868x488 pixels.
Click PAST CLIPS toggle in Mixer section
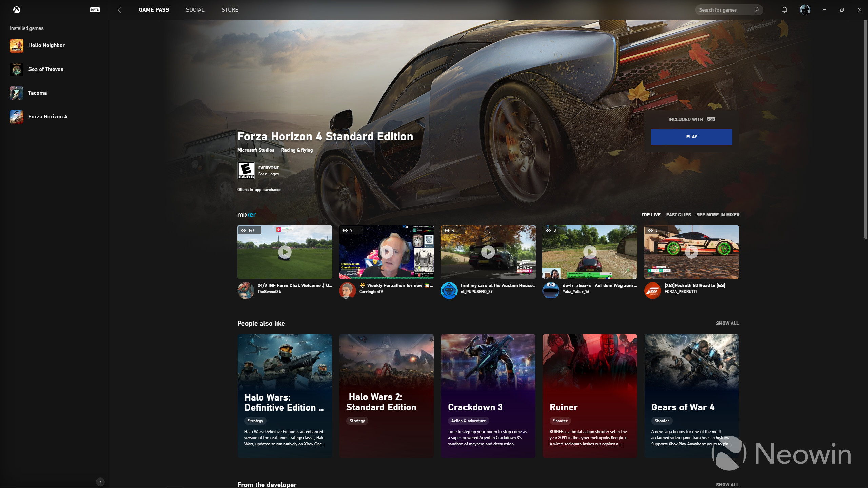pyautogui.click(x=678, y=214)
